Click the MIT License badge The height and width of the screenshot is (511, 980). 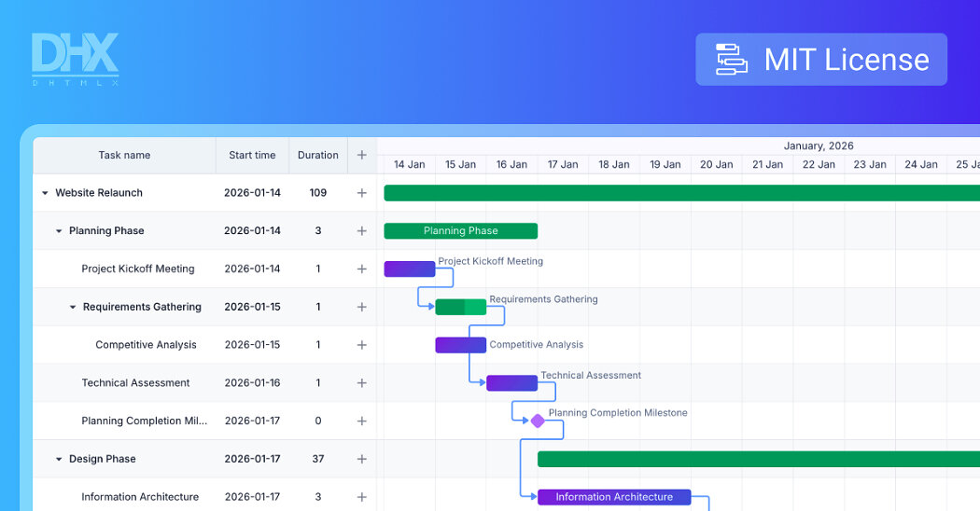(821, 60)
